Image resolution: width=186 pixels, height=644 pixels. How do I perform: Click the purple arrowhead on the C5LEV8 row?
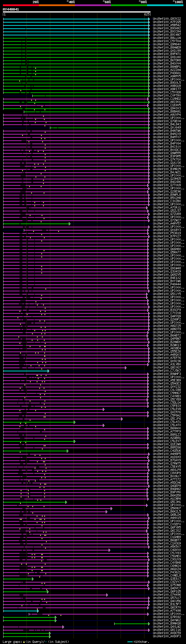[x=103, y=409]
